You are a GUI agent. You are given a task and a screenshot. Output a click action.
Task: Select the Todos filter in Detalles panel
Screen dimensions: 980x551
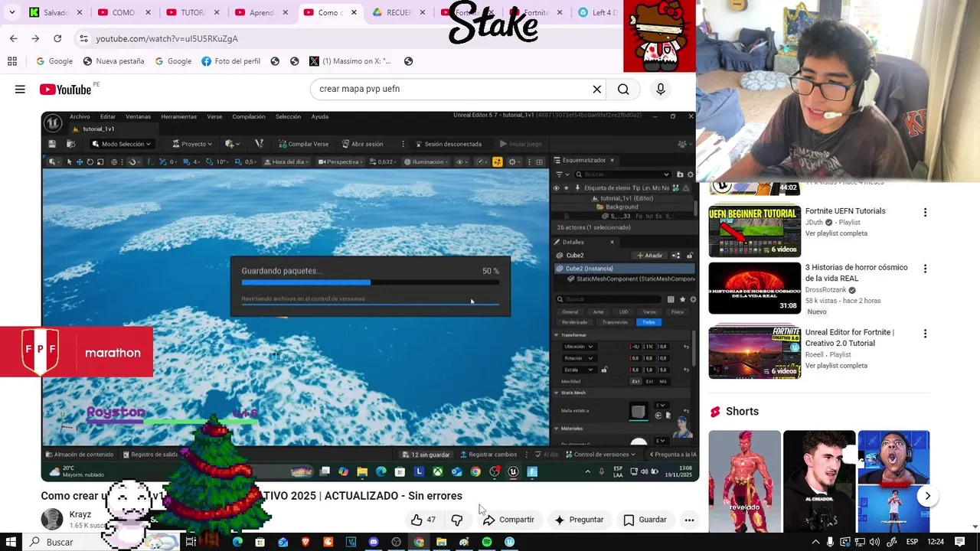point(648,322)
